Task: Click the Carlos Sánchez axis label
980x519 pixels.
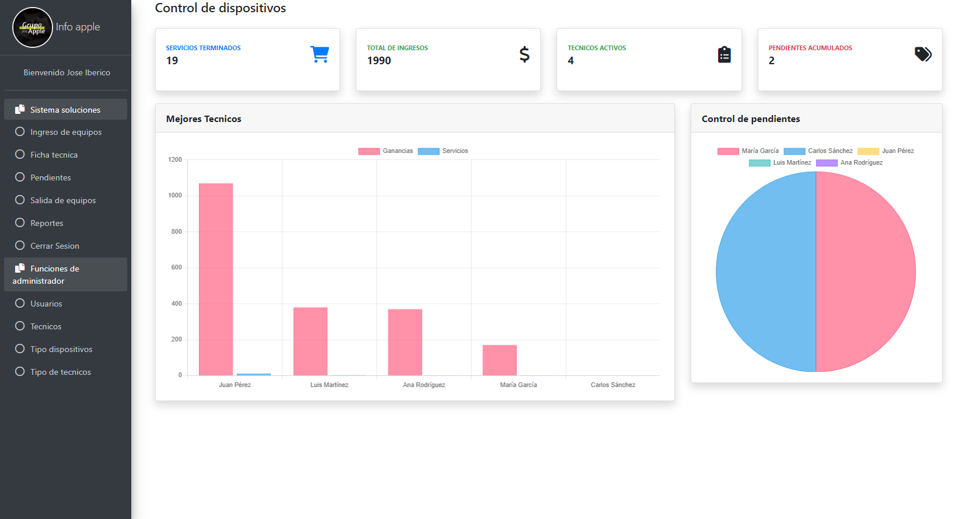Action: [x=612, y=385]
